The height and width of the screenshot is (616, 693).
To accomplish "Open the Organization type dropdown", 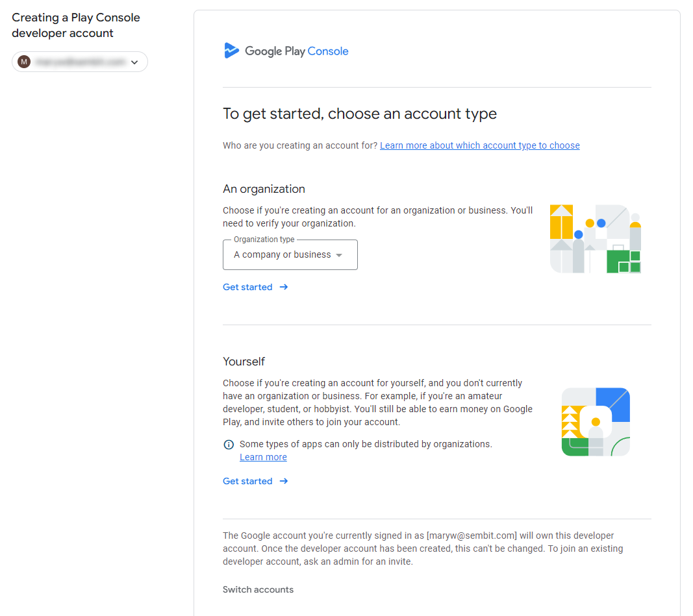I will 290,255.
